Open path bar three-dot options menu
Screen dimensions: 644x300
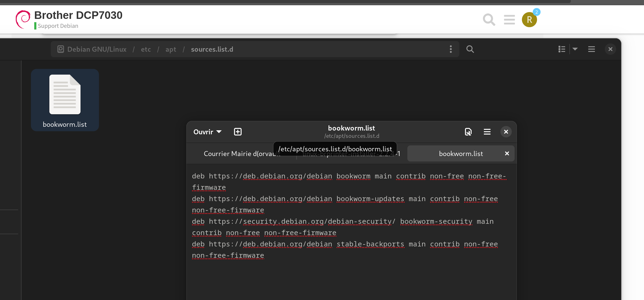coord(451,49)
